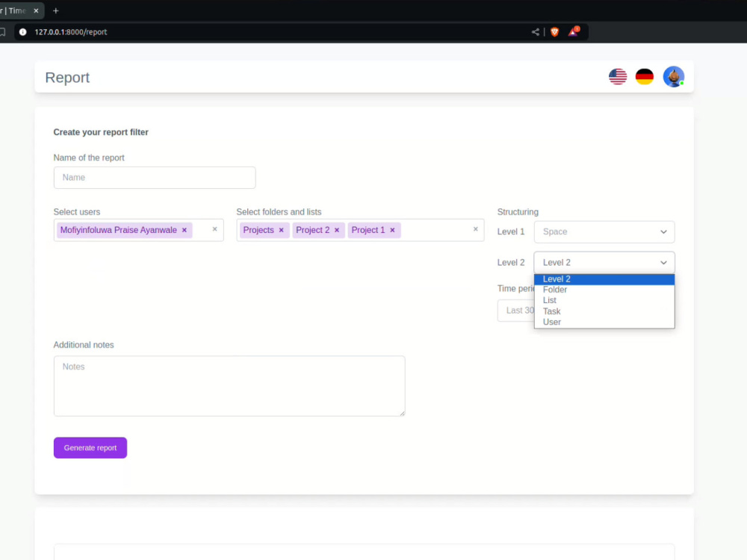This screenshot has height=560, width=747.
Task: Choose Task in Level 2 list
Action: (604, 311)
